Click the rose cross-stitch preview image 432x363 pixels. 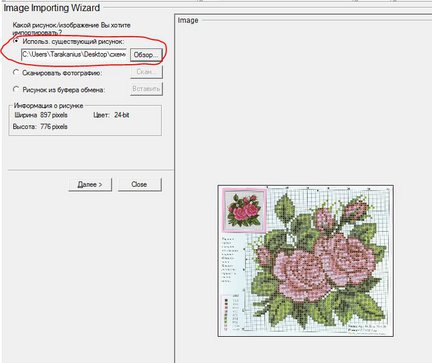point(305,261)
